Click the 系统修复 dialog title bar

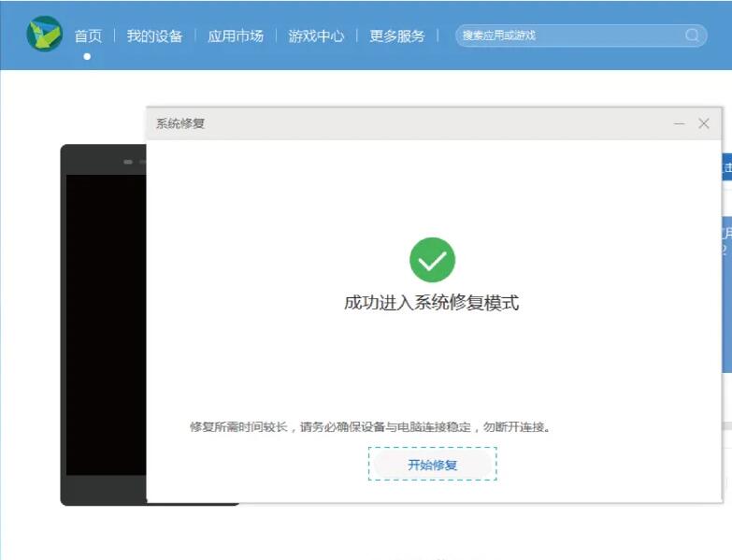click(434, 123)
